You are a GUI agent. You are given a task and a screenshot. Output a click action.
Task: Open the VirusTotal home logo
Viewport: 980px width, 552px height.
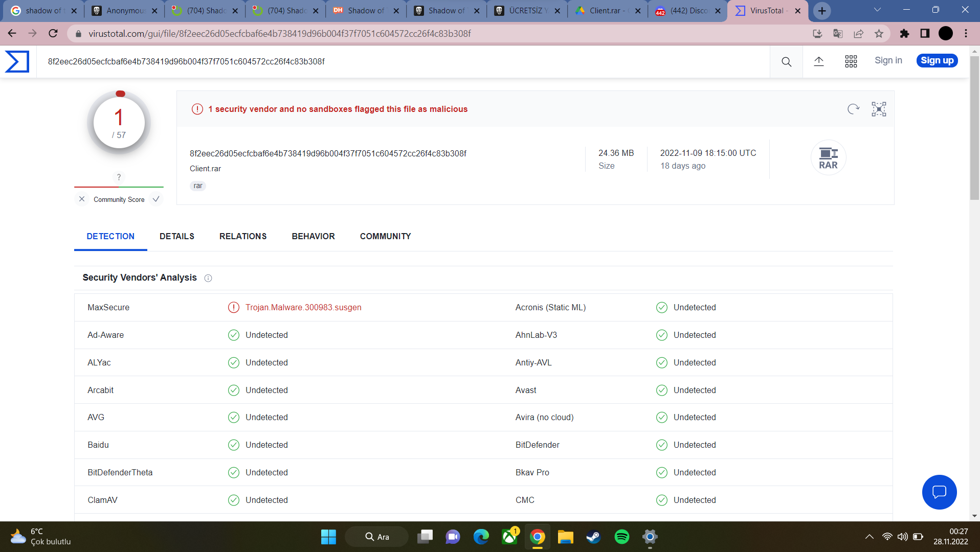click(x=17, y=61)
